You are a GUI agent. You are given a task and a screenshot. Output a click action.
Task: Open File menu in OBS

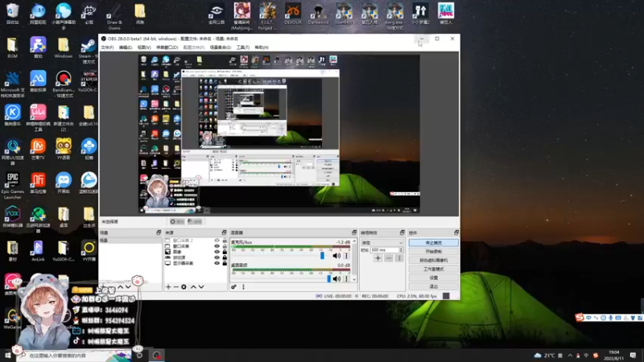pyautogui.click(x=107, y=47)
